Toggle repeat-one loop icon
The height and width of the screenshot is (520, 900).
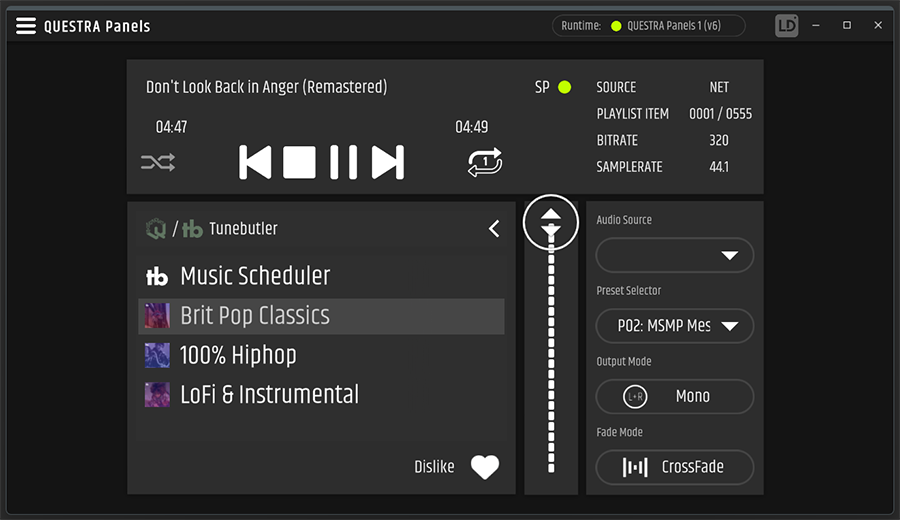point(485,162)
